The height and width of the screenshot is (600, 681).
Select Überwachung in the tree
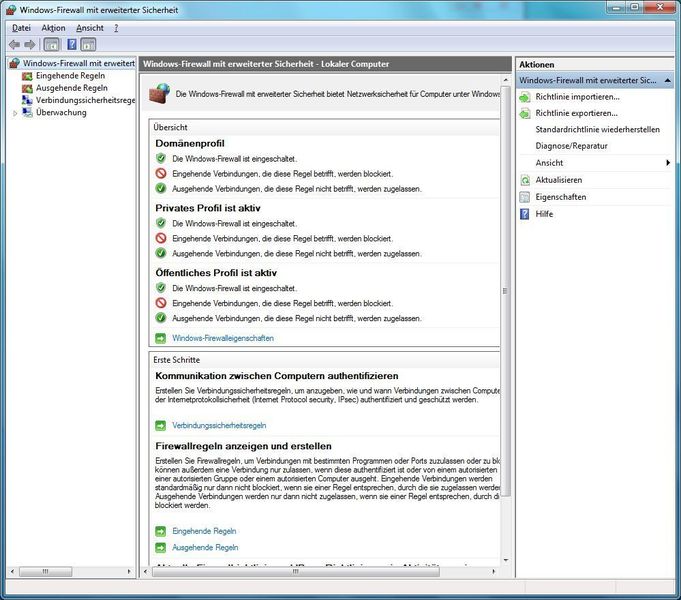tap(61, 113)
